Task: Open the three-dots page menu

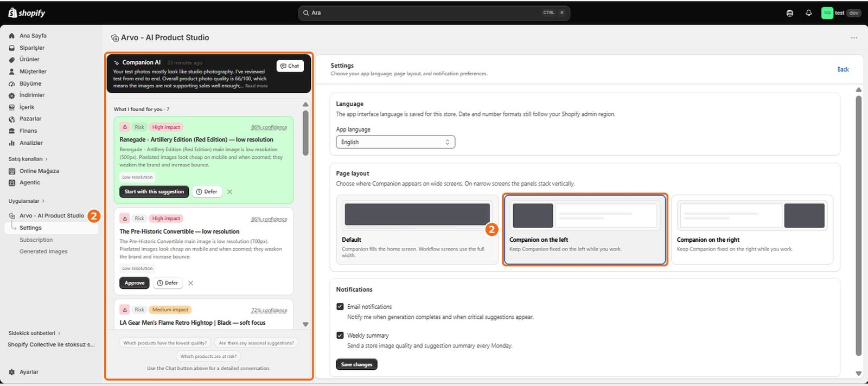Action: tap(854, 38)
